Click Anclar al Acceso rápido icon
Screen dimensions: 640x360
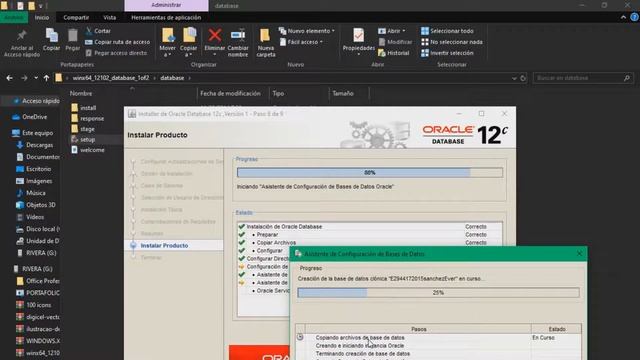[x=22, y=36]
